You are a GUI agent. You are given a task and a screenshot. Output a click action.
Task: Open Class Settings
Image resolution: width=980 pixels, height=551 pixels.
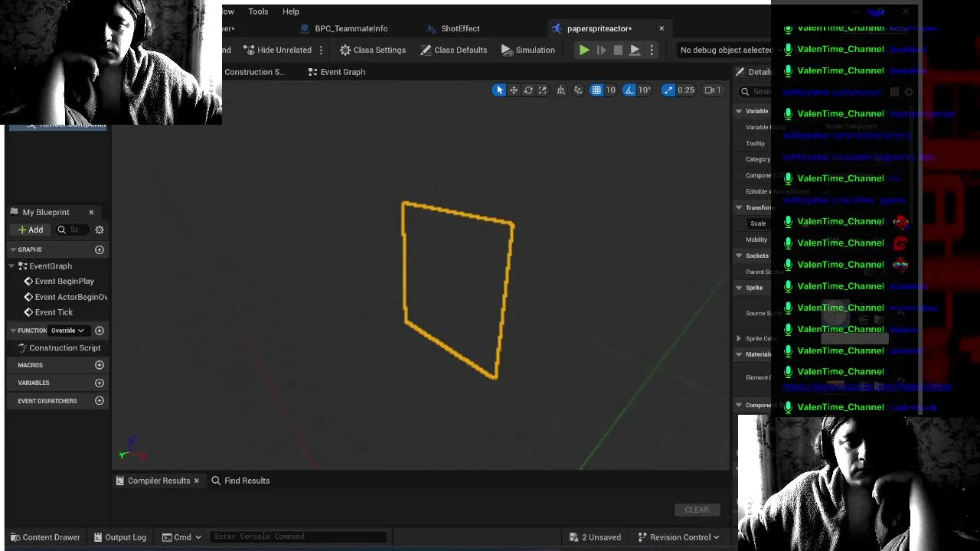click(x=373, y=50)
